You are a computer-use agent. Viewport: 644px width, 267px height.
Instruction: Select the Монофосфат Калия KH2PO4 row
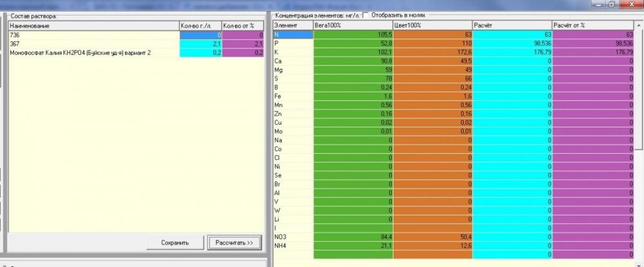pos(136,53)
